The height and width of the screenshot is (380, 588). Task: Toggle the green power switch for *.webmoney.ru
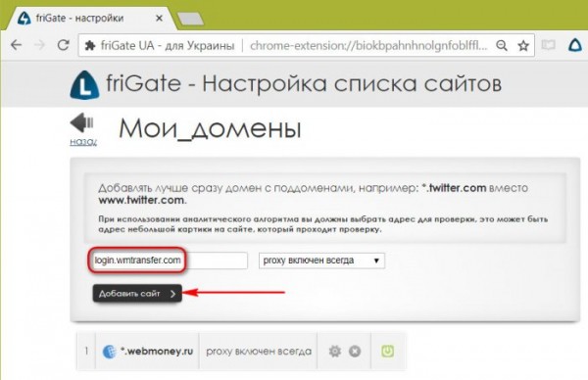[x=387, y=352]
